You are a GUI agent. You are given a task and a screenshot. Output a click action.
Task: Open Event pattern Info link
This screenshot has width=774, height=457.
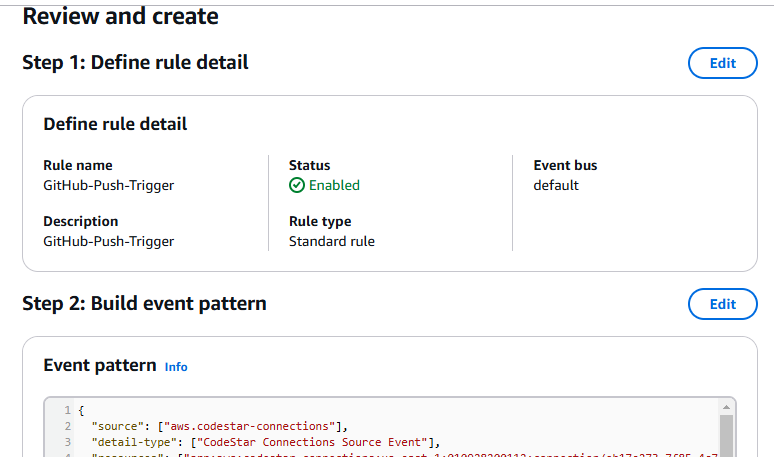coord(176,367)
